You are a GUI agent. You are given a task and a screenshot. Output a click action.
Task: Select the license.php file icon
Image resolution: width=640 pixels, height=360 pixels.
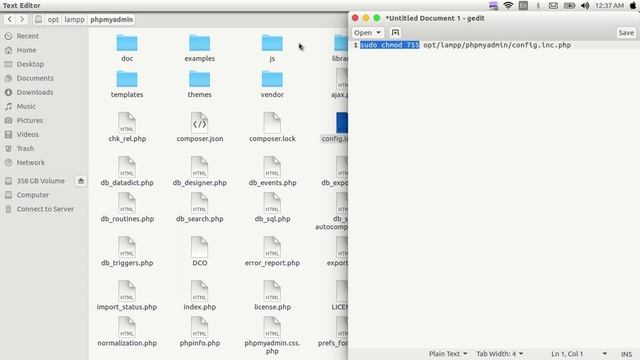tap(272, 291)
